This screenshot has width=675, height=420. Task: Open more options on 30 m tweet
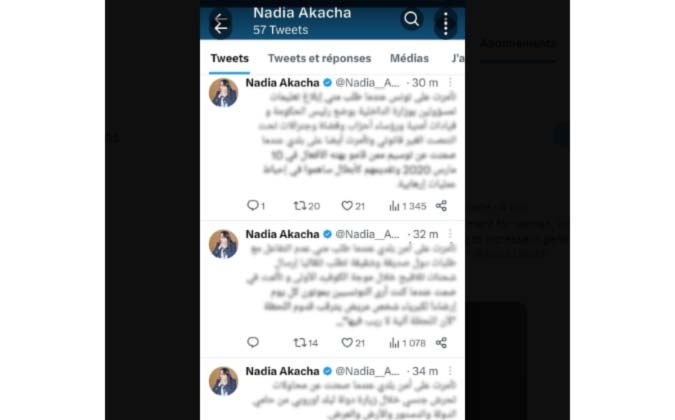pos(450,82)
